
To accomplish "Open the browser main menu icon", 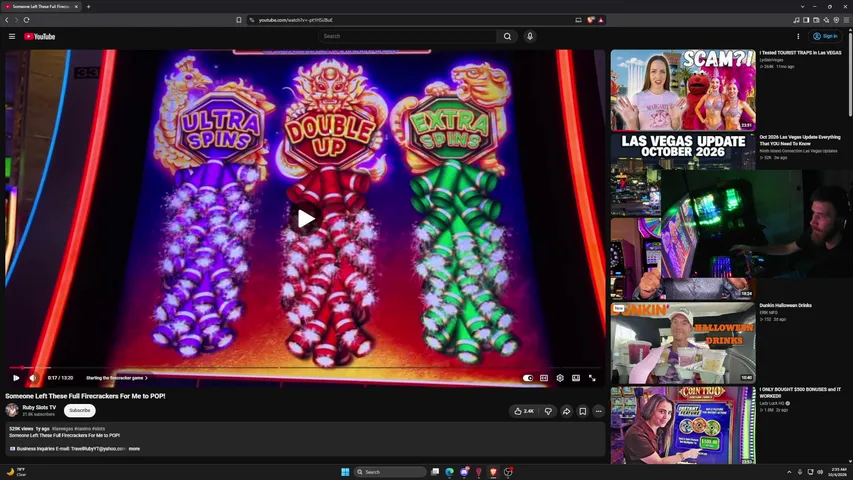I will pos(846,20).
